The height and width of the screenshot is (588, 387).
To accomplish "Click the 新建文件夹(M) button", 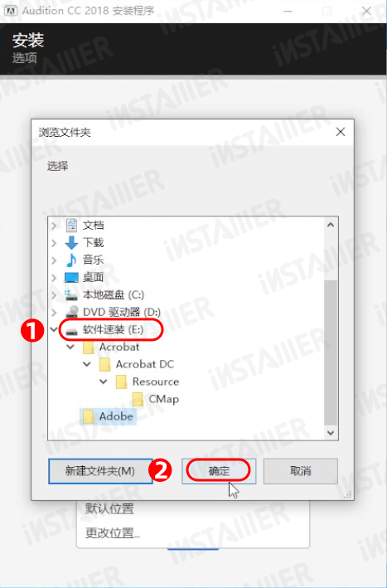I will (x=100, y=471).
